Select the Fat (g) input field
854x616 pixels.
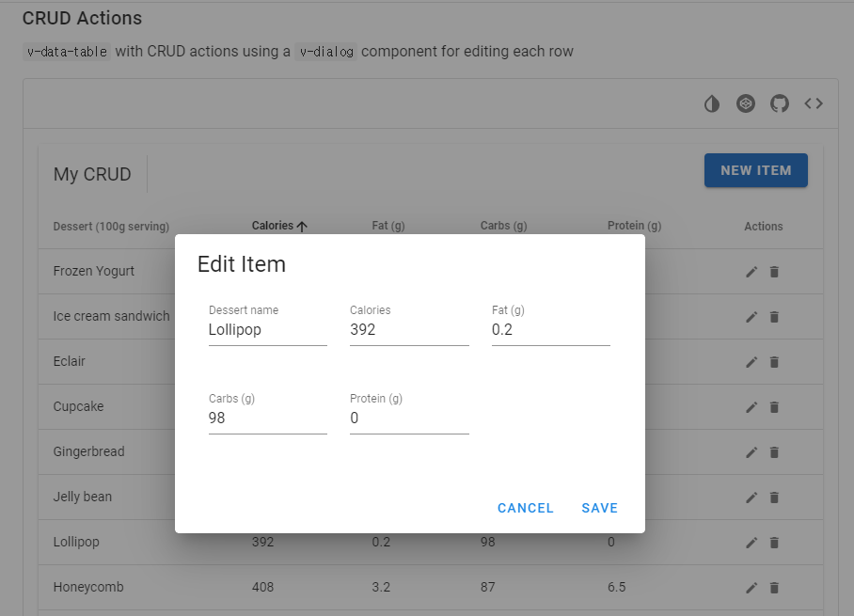[550, 330]
